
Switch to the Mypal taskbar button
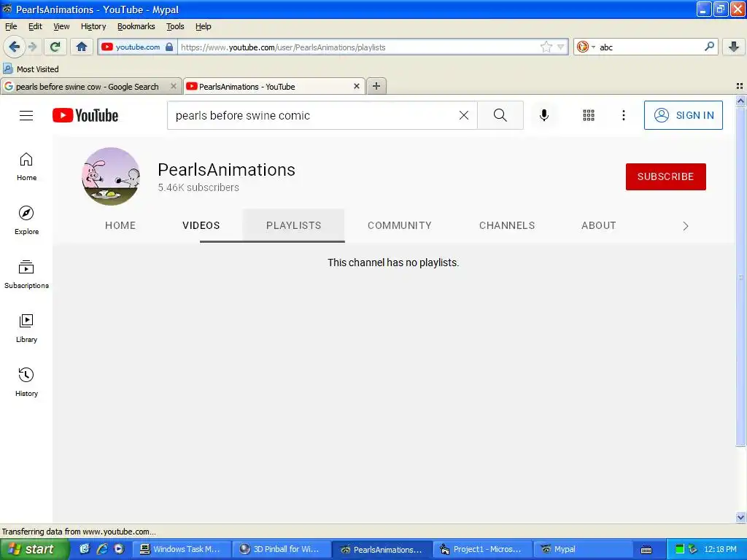(x=582, y=549)
